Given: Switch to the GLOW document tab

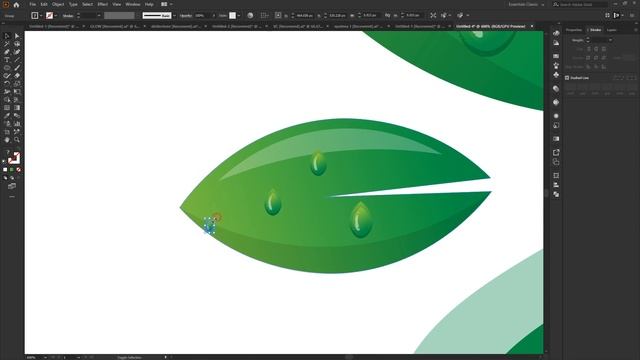Looking at the screenshot, I should tap(114, 26).
